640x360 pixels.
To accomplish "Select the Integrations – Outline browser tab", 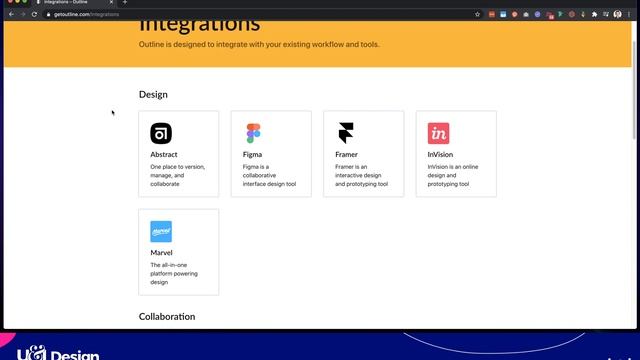I will click(x=73, y=2).
